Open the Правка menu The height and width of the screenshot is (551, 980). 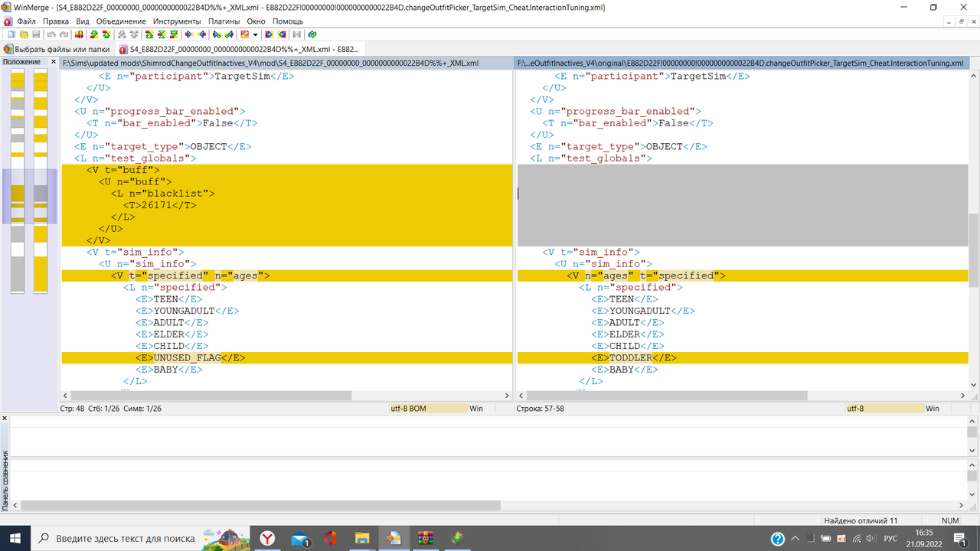click(56, 21)
